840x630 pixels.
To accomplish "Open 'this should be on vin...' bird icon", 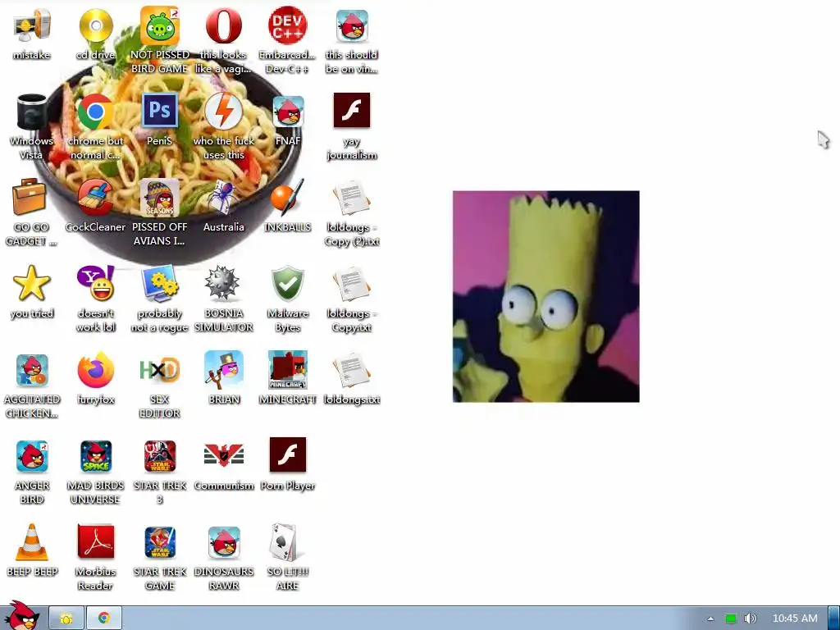I will pos(352,26).
